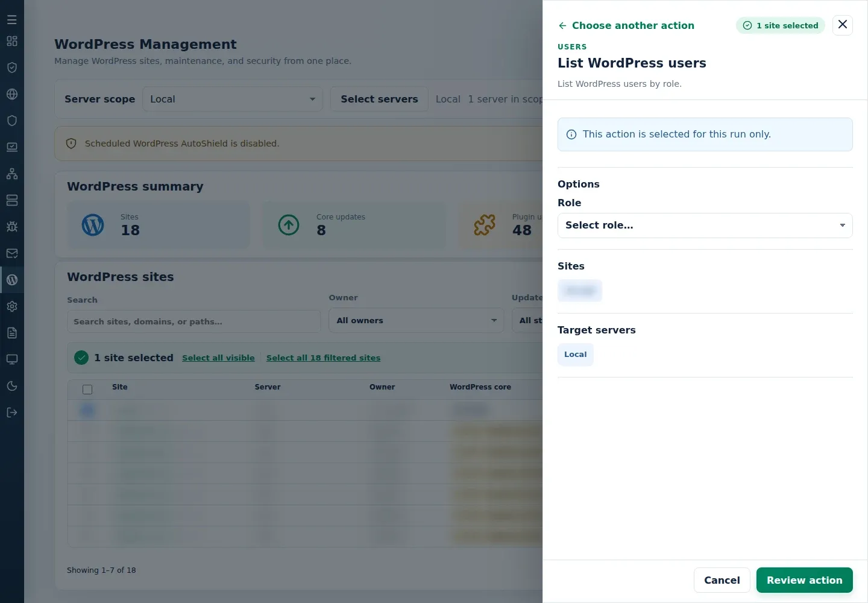Click the Owner column header
Image resolution: width=868 pixels, height=603 pixels.
pyautogui.click(x=382, y=387)
